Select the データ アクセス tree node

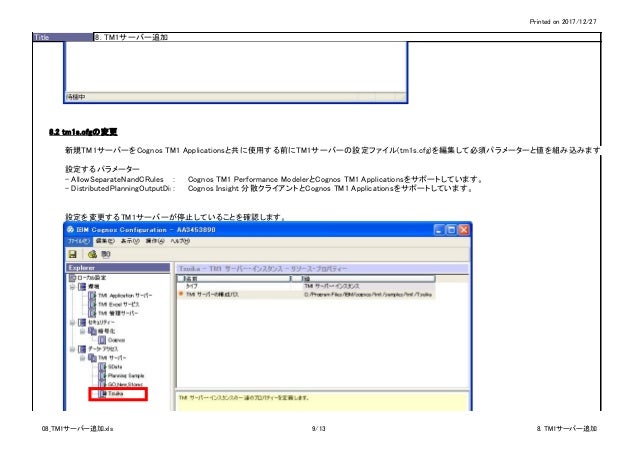(x=103, y=349)
